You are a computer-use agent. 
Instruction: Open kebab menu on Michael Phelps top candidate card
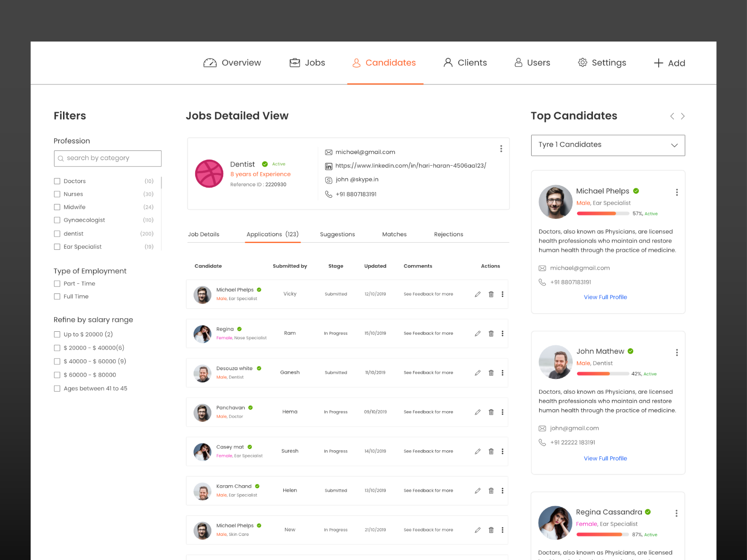677,192
